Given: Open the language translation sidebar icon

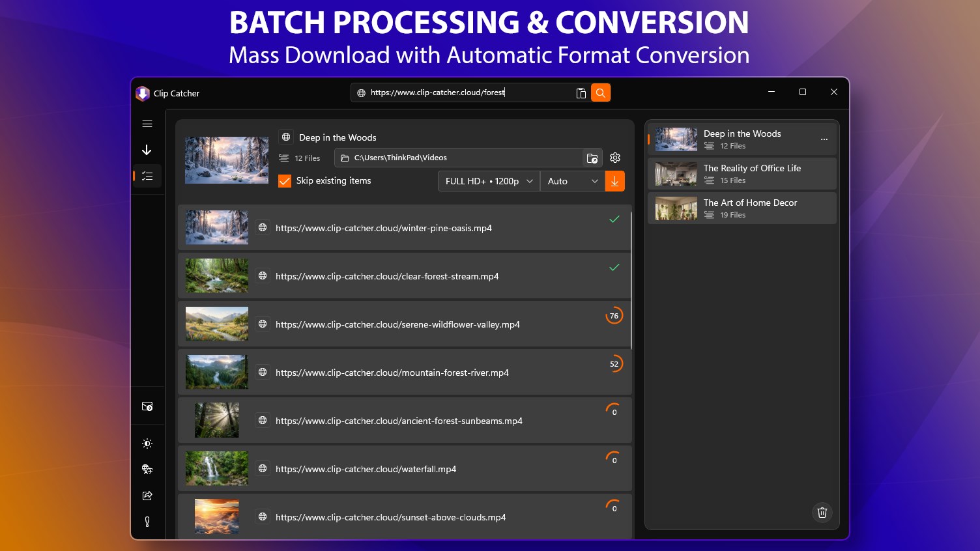Looking at the screenshot, I should tap(147, 469).
